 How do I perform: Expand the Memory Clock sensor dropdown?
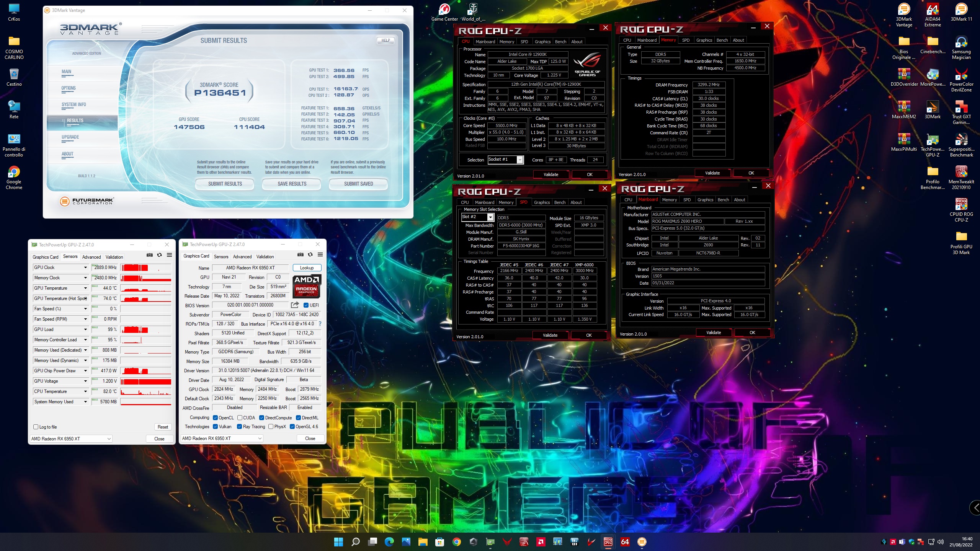point(85,278)
